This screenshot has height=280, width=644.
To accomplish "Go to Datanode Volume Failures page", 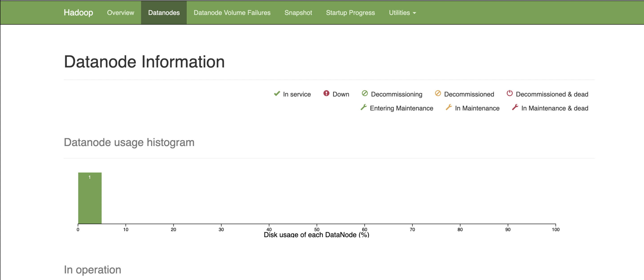I will (x=232, y=13).
